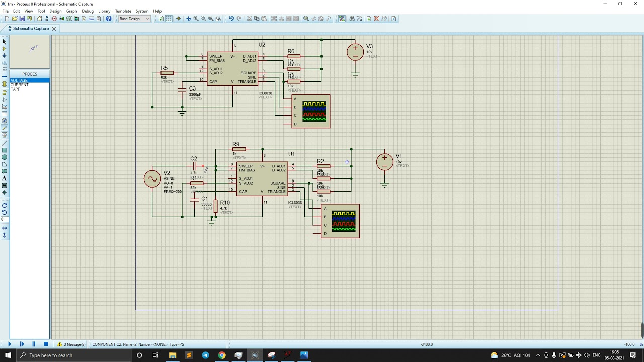Image resolution: width=644 pixels, height=362 pixels.
Task: Open Chrome from the taskbar
Action: (222, 355)
